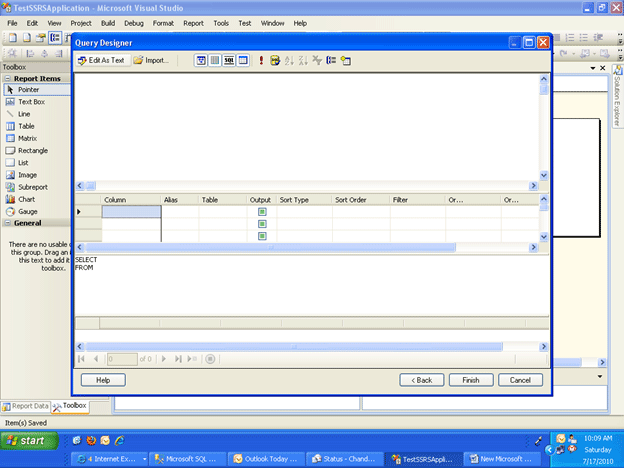Click the Finish button
The width and height of the screenshot is (624, 468).
pos(471,380)
